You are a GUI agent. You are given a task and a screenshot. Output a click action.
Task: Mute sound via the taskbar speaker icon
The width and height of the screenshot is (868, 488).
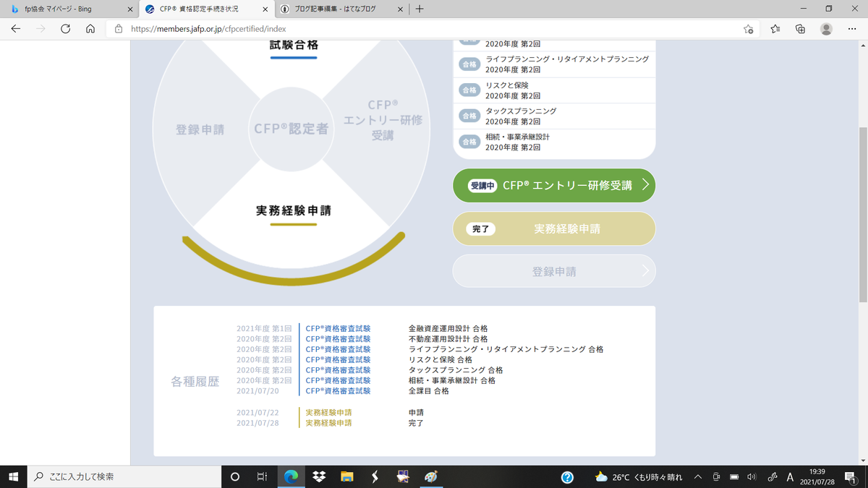tap(752, 476)
